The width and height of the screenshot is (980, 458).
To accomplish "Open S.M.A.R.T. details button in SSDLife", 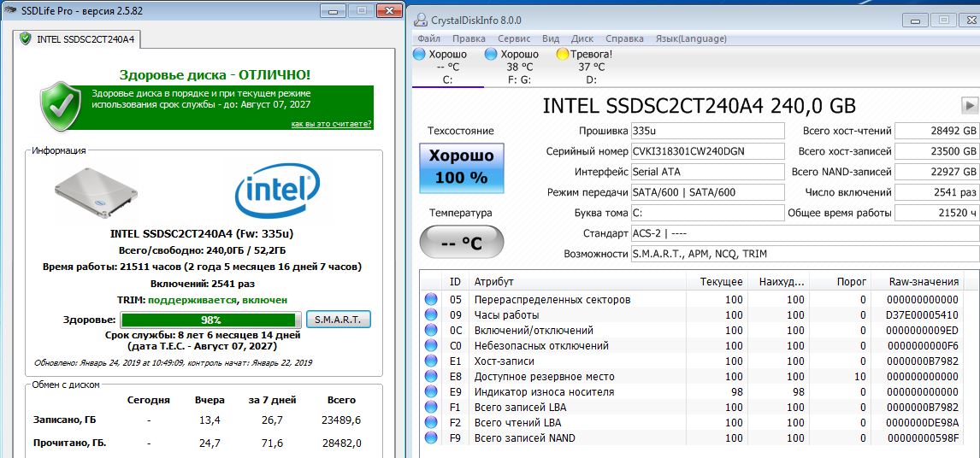I will pyautogui.click(x=338, y=320).
